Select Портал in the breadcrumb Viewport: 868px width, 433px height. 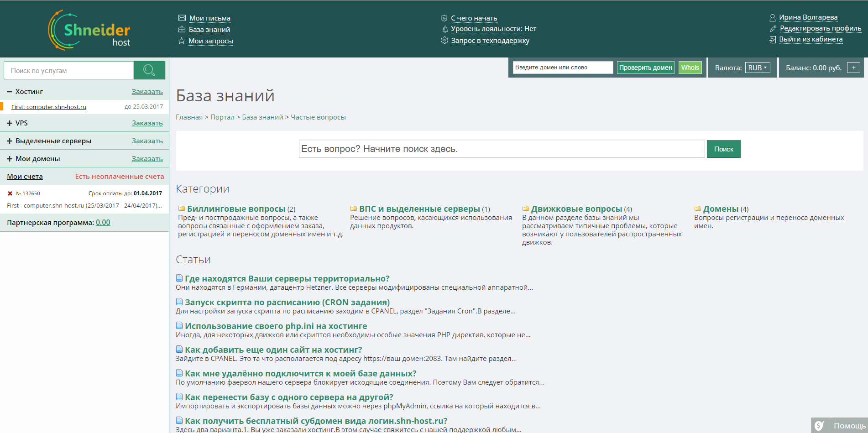point(222,117)
